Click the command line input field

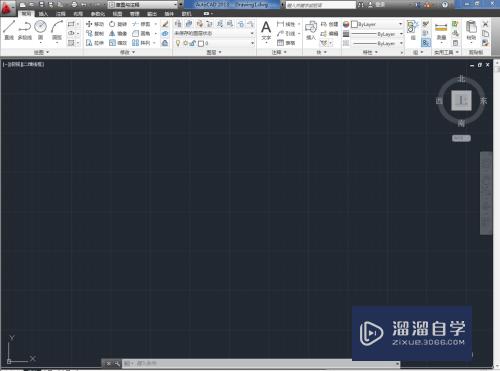coord(260,363)
